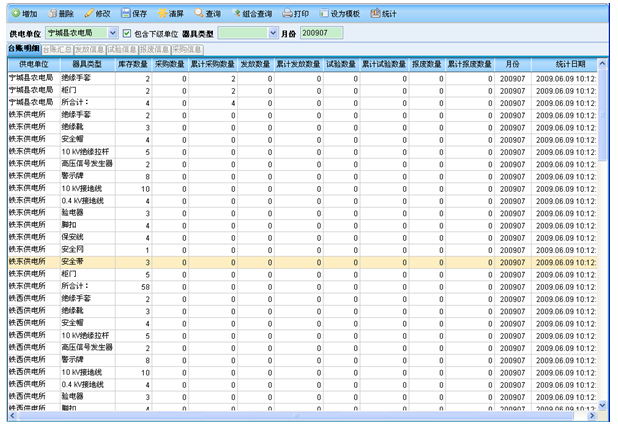This screenshot has height=425, width=618.
Task: Expand the 供电单位 dropdown
Action: pos(112,33)
